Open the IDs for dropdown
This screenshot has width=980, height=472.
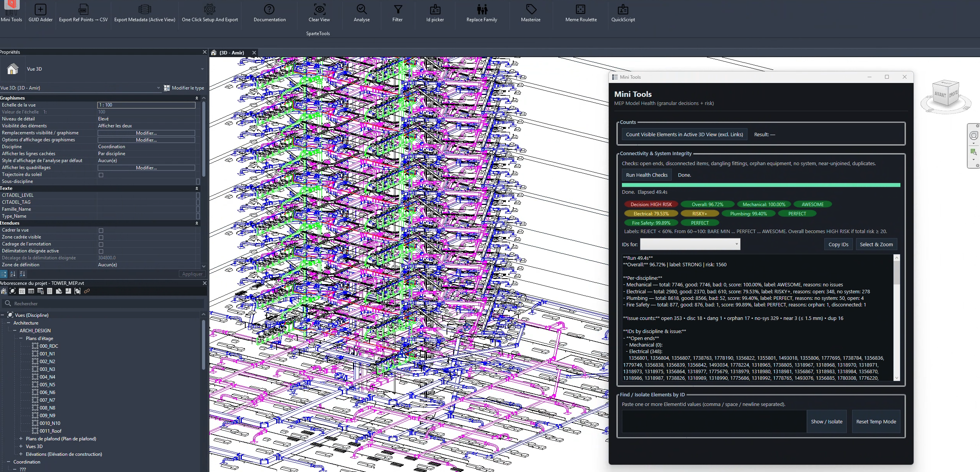coord(690,244)
